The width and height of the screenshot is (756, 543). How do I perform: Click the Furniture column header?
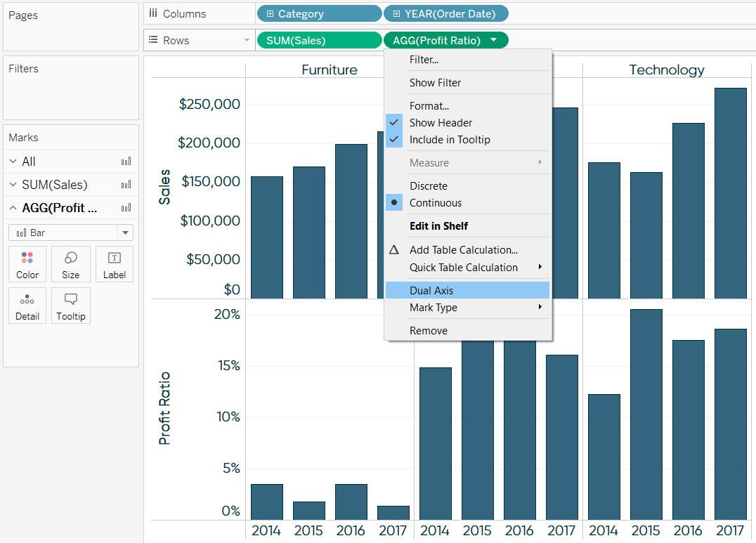(x=330, y=70)
